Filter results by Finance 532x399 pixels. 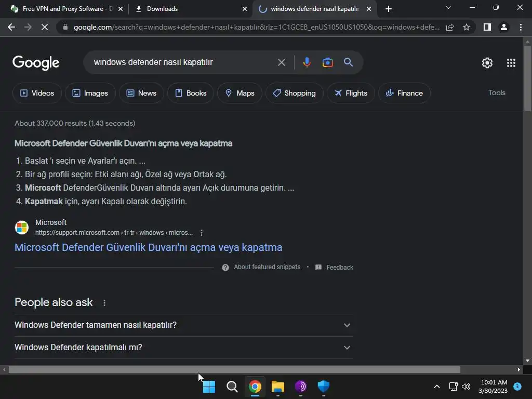[x=404, y=93]
